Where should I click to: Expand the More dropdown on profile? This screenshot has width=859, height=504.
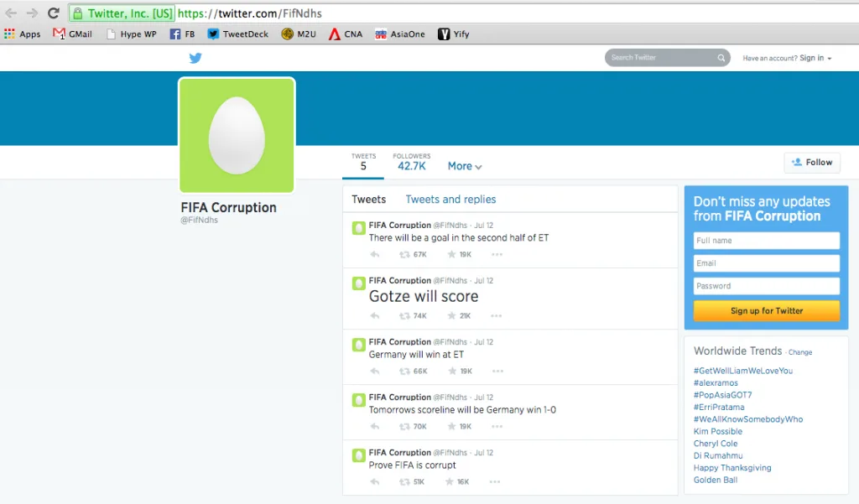(465, 166)
